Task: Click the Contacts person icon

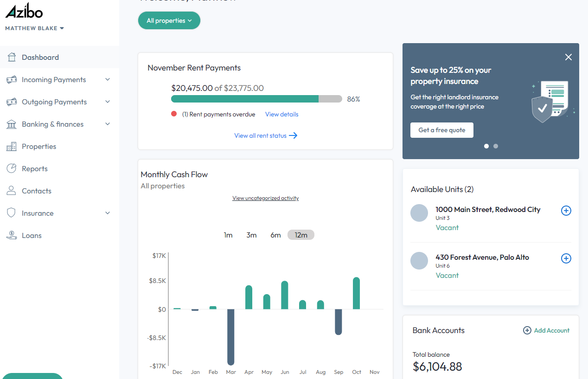Action: point(12,191)
